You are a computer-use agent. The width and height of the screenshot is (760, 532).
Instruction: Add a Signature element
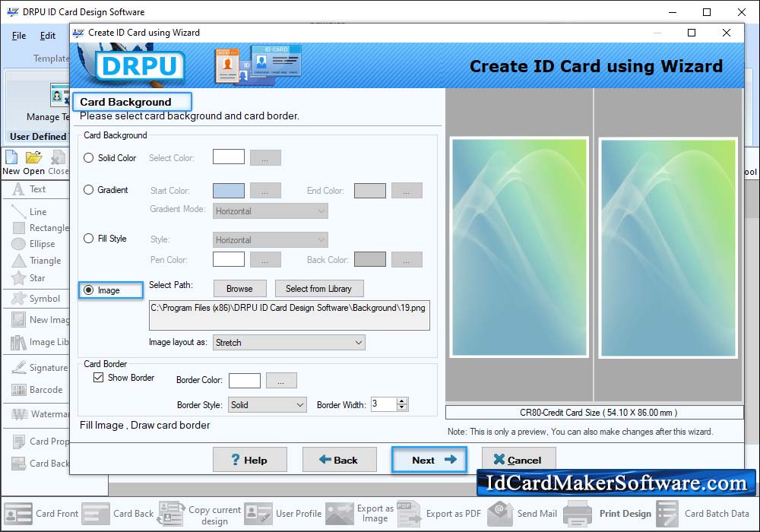pos(40,368)
